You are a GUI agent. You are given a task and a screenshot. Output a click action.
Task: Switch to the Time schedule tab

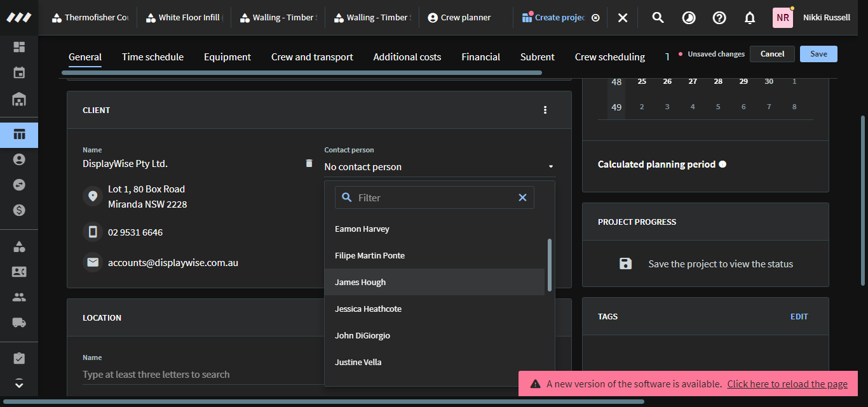pos(153,57)
